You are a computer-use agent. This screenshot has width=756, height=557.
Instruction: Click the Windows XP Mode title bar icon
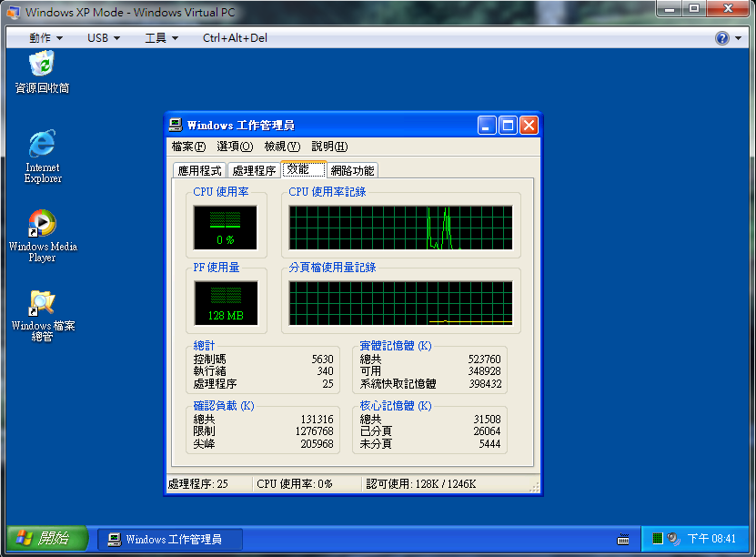[x=14, y=12]
